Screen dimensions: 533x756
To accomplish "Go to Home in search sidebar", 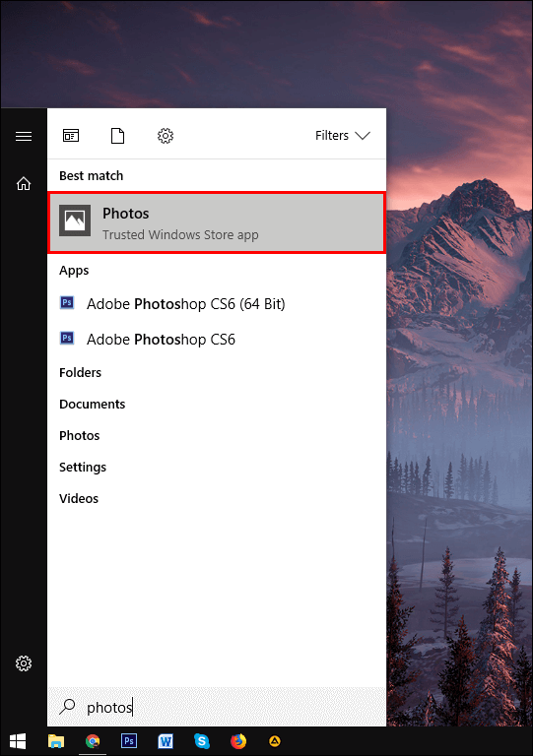I will point(24,183).
